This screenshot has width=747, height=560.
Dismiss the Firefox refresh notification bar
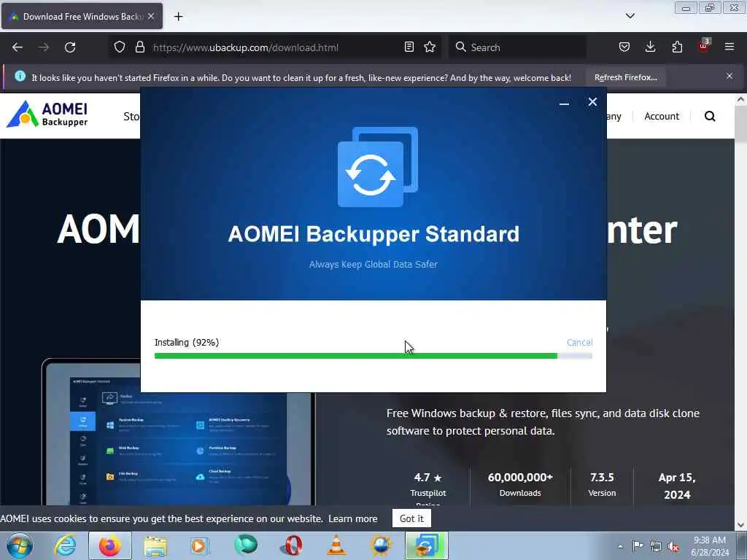pyautogui.click(x=729, y=76)
